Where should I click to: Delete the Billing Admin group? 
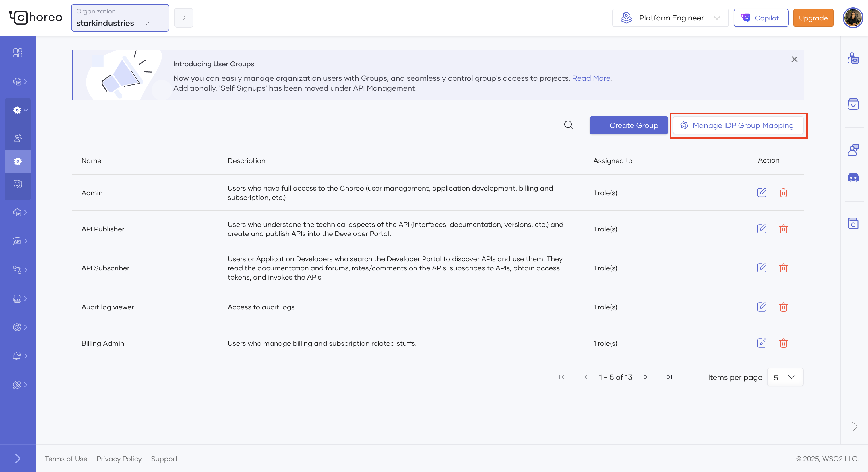(783, 343)
